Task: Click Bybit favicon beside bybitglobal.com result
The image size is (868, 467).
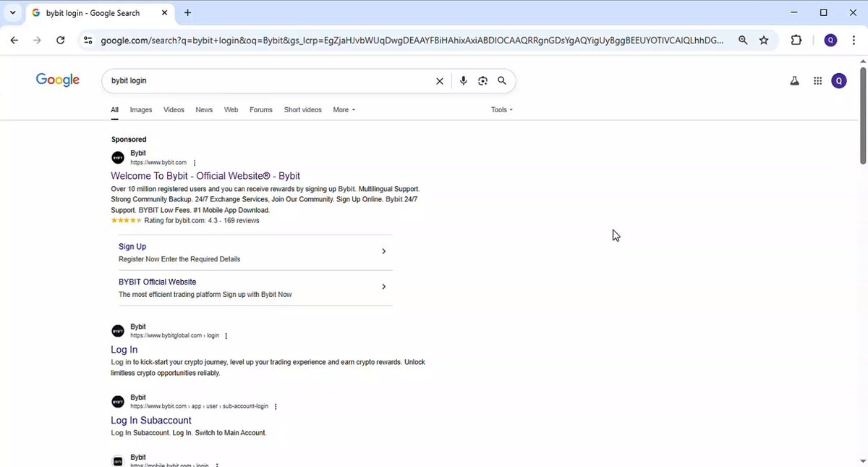Action: pos(118,331)
